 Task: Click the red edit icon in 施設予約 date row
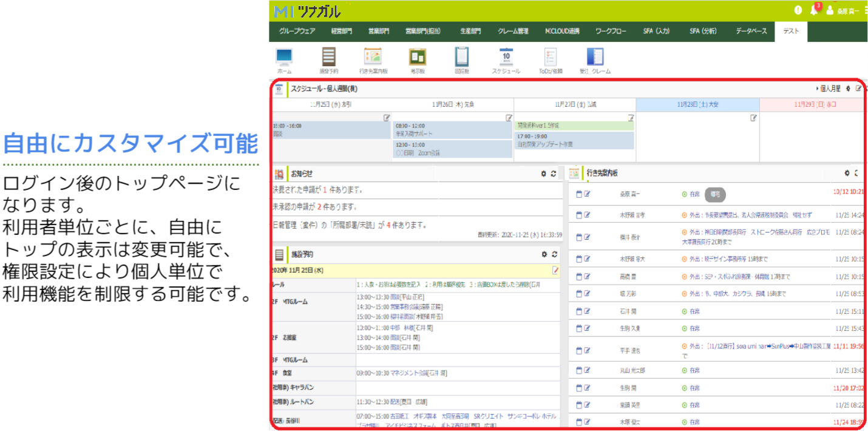point(555,270)
